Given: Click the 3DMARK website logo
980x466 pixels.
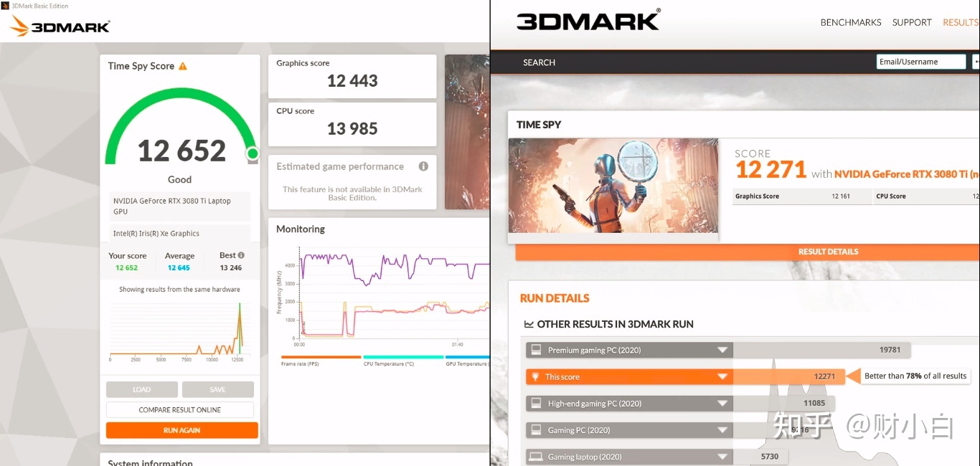Looking at the screenshot, I should click(x=588, y=19).
